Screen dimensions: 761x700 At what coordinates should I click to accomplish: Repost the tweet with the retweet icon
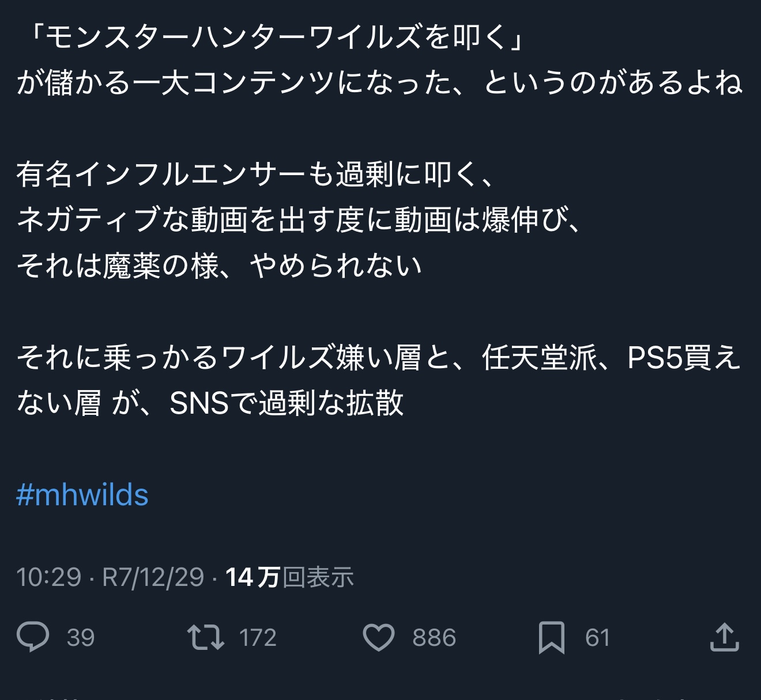[206, 637]
